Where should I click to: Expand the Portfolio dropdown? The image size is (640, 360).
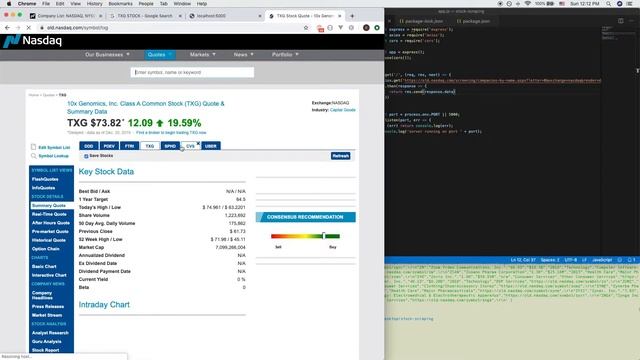point(285,55)
